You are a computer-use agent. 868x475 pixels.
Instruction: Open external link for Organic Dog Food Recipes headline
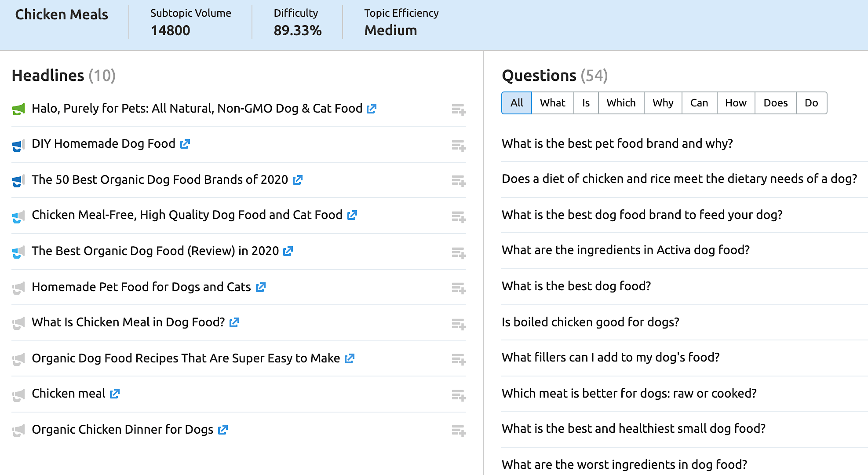[x=350, y=358]
